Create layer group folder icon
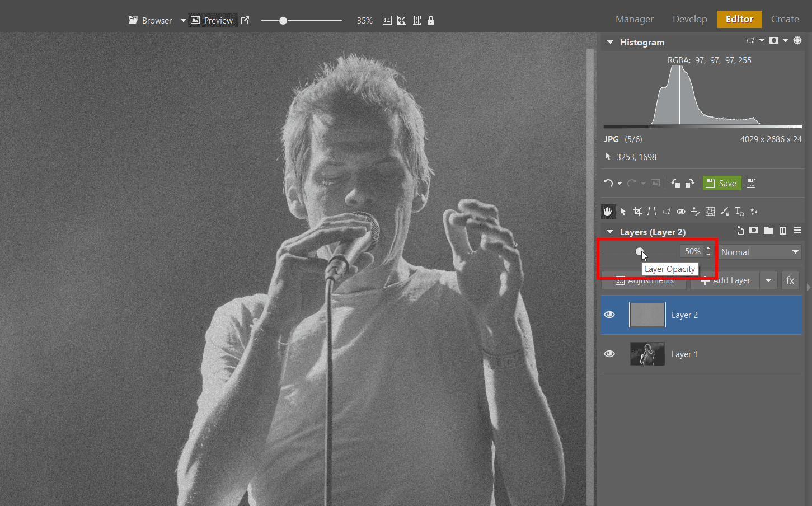 point(768,230)
